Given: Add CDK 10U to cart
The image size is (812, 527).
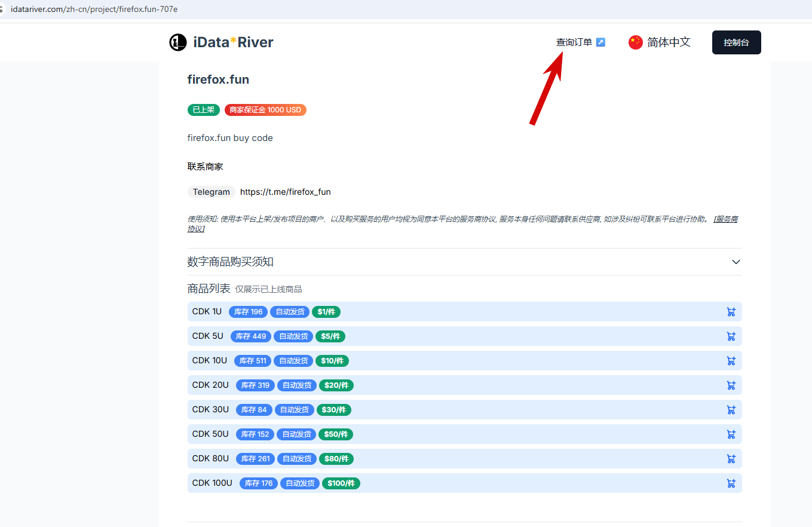Looking at the screenshot, I should [731, 361].
